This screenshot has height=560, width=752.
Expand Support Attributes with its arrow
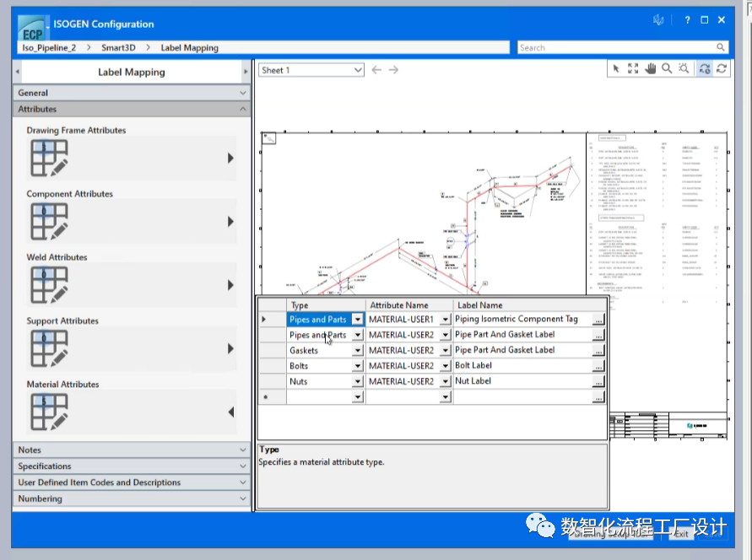(230, 348)
